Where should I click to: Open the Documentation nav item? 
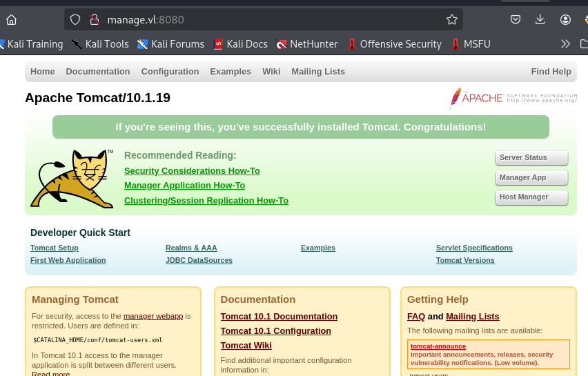click(x=98, y=72)
